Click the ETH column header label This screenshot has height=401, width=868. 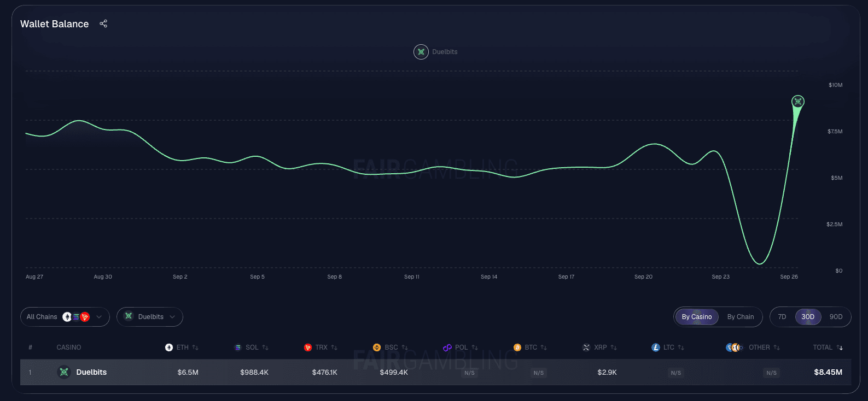click(182, 347)
